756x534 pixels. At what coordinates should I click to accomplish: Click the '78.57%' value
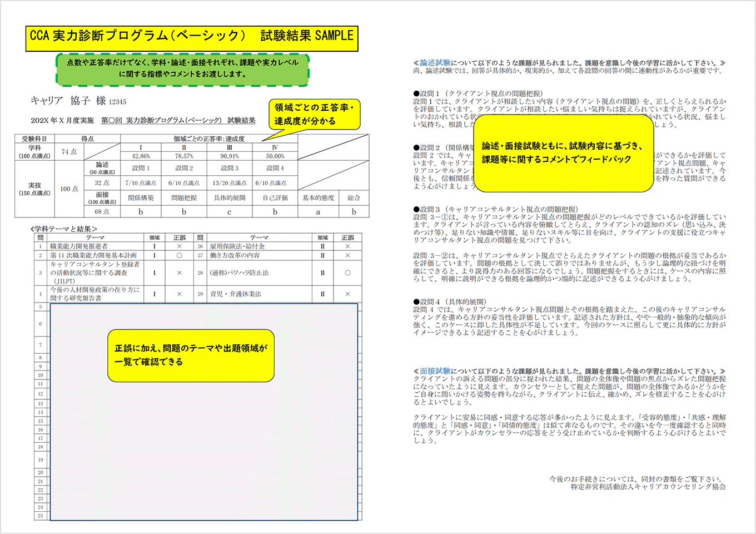184,156
